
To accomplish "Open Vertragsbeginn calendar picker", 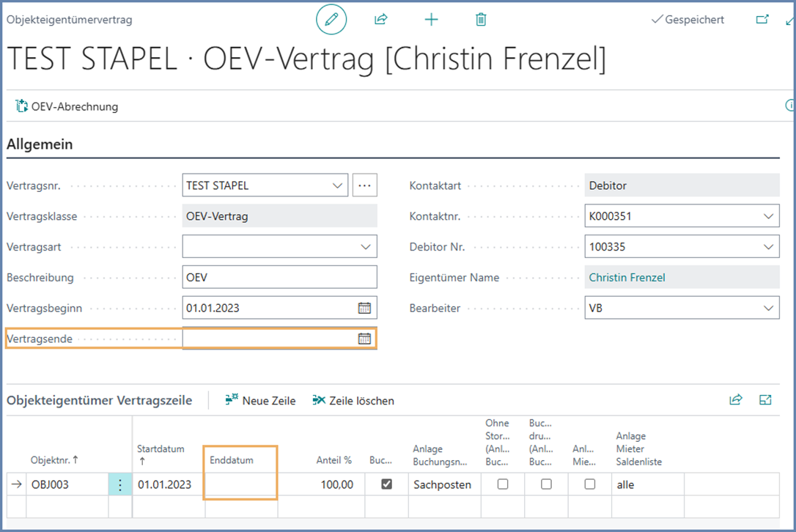I will tap(364, 308).
